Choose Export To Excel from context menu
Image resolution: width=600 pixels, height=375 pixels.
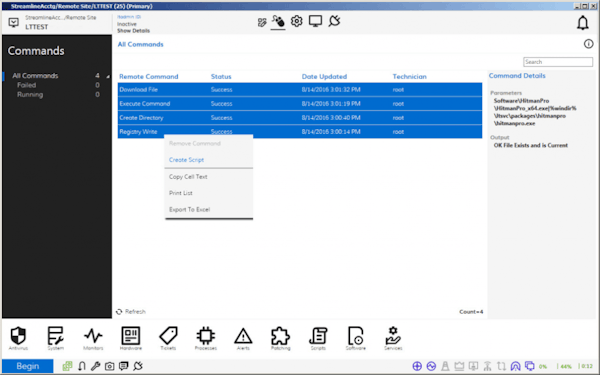click(189, 210)
